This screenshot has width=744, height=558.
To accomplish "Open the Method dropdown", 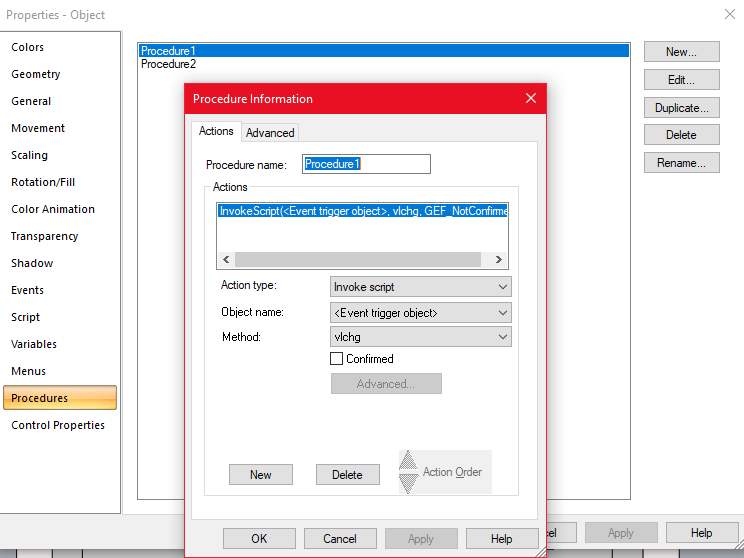I will 420,337.
